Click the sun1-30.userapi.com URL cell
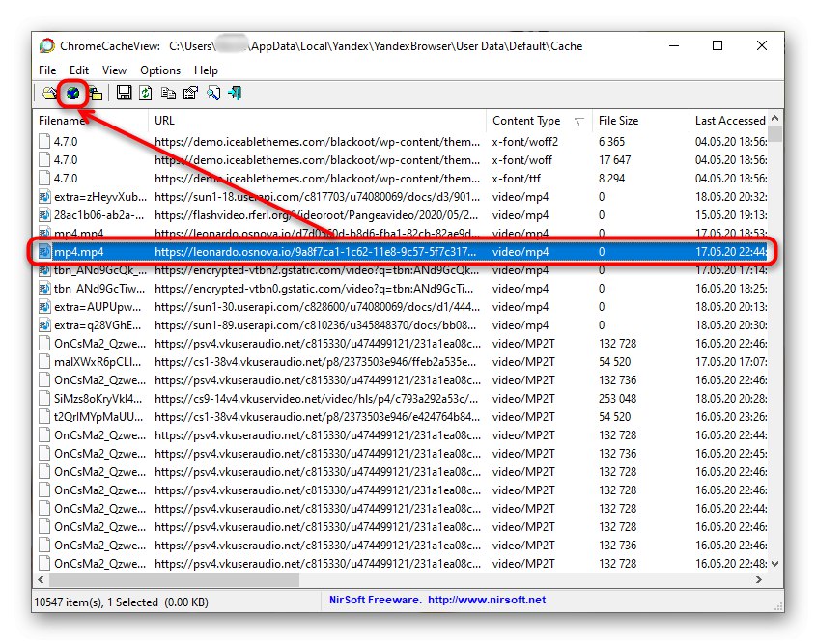The height and width of the screenshot is (644, 816). (x=317, y=307)
